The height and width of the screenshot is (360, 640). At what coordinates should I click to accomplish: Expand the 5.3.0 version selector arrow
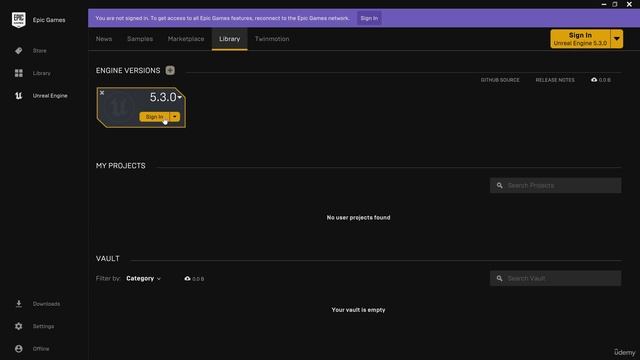coord(180,97)
